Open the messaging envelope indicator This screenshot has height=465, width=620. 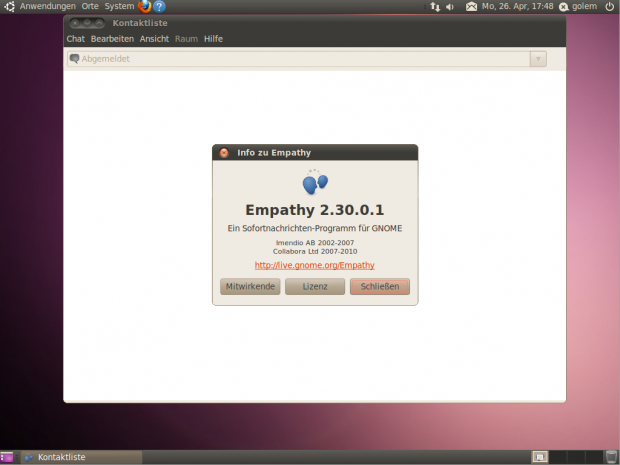click(x=471, y=6)
